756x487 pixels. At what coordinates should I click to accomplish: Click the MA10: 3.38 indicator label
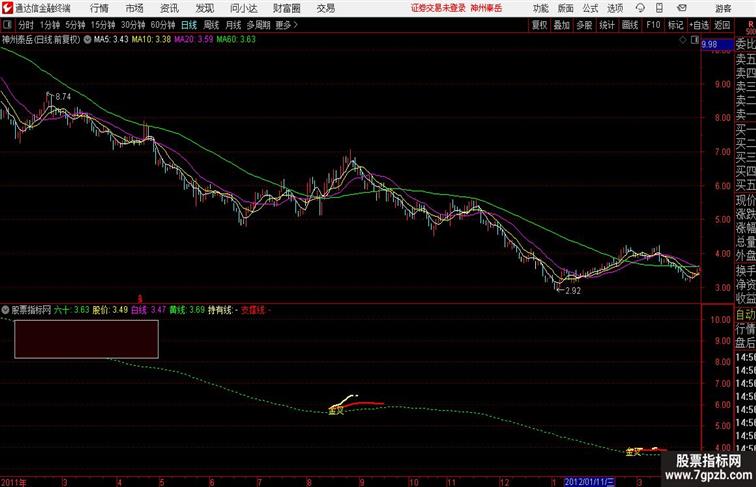pyautogui.click(x=151, y=40)
